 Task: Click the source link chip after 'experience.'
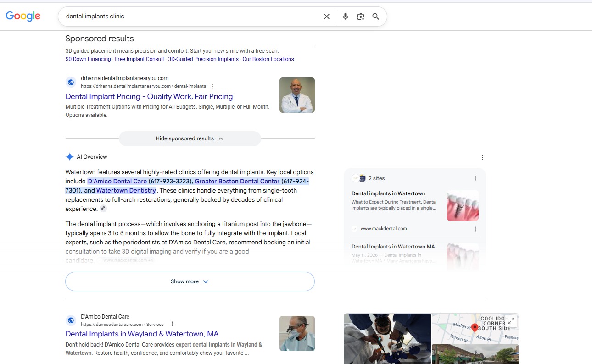pos(103,209)
